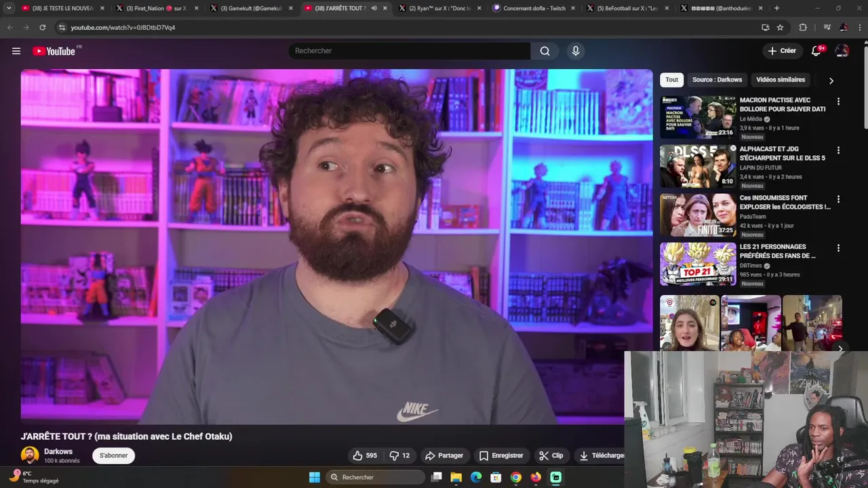This screenshot has width=868, height=488.
Task: Switch to the Pirat_Nation X tab
Action: coord(156,8)
